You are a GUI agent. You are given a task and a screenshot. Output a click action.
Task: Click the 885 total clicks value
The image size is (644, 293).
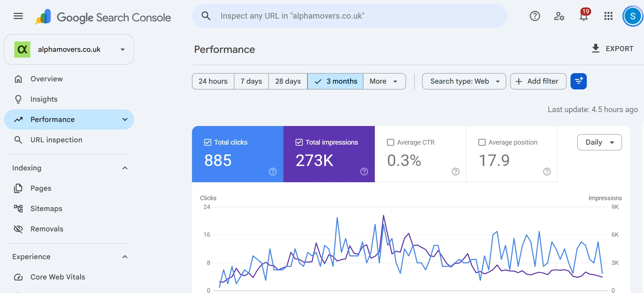pos(218,160)
